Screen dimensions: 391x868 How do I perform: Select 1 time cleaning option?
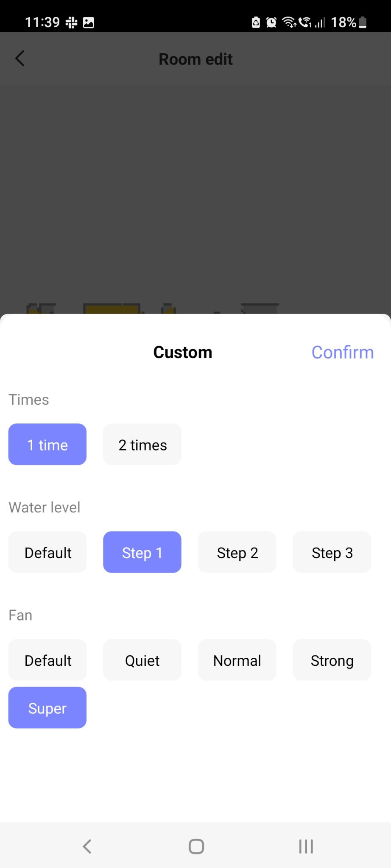click(47, 444)
